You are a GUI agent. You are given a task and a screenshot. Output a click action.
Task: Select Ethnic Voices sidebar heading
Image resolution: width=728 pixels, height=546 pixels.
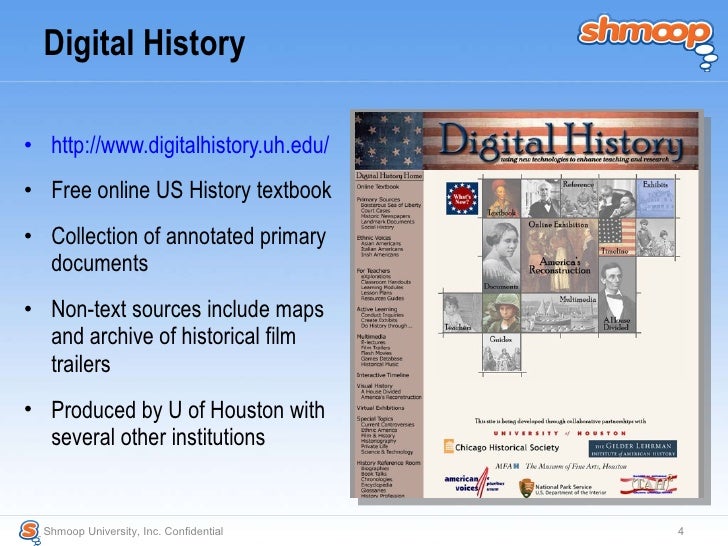point(373,238)
